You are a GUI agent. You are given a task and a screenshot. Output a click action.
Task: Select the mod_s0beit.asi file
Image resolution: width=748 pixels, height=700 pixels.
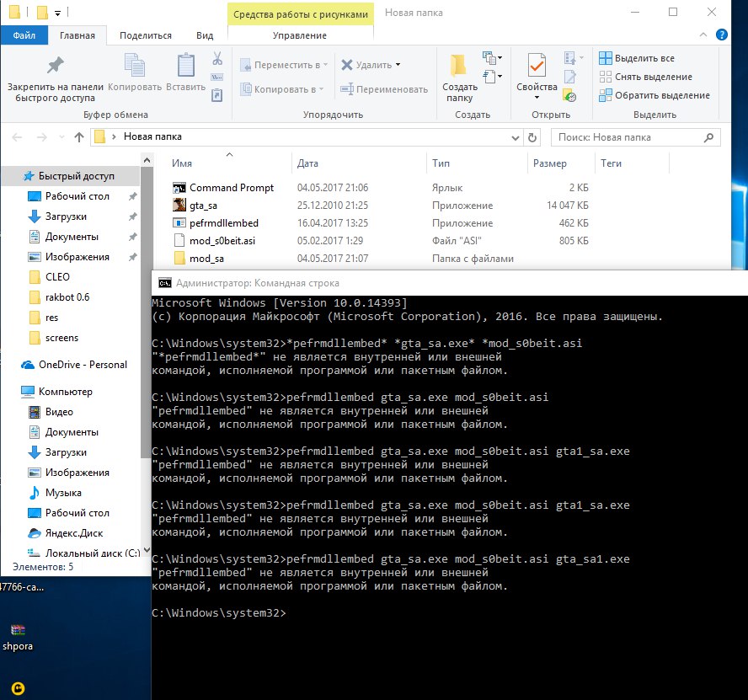(222, 240)
